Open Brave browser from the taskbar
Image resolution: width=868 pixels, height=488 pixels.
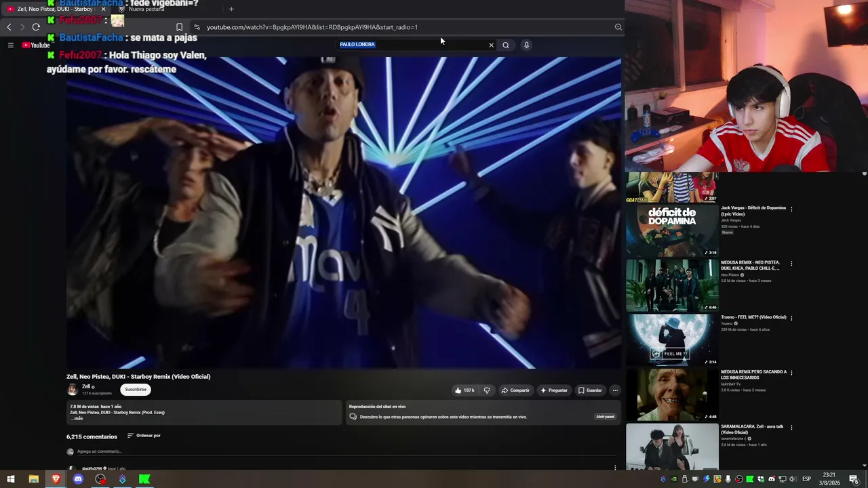(x=56, y=479)
